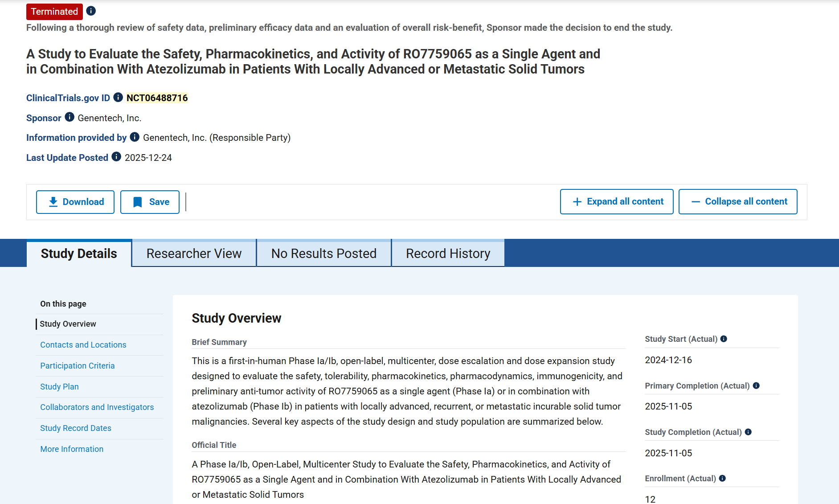
Task: Click the Sponsor info icon
Action: pos(70,117)
